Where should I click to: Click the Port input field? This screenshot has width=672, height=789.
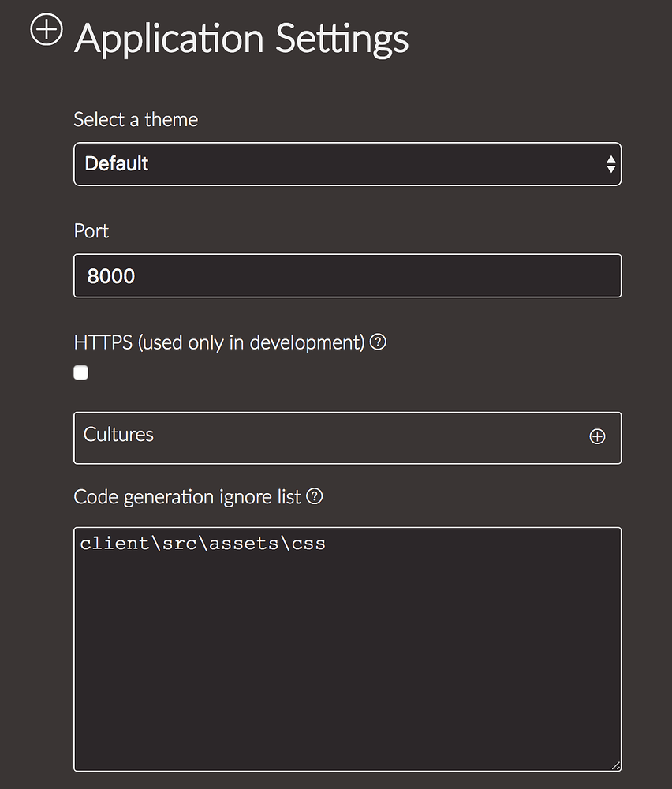pos(348,275)
